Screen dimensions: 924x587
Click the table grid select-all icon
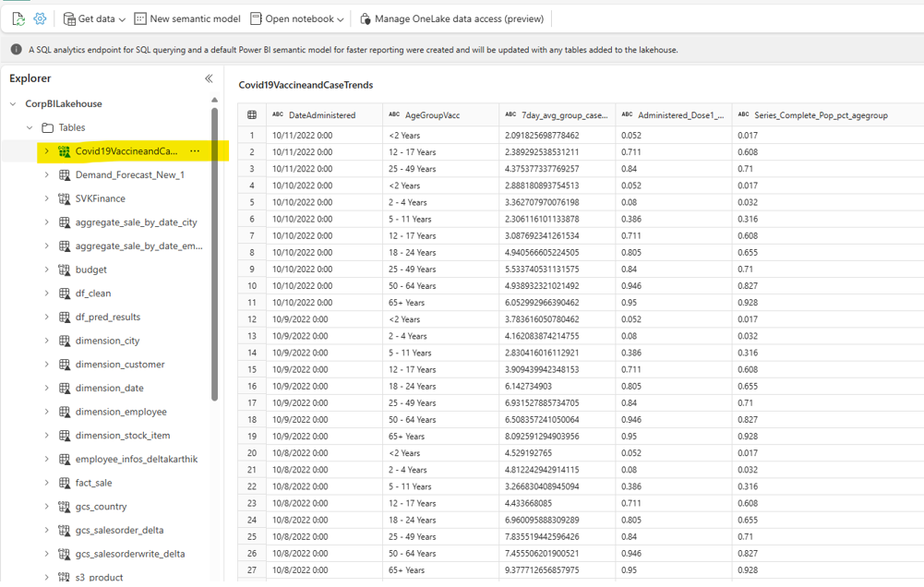[252, 115]
